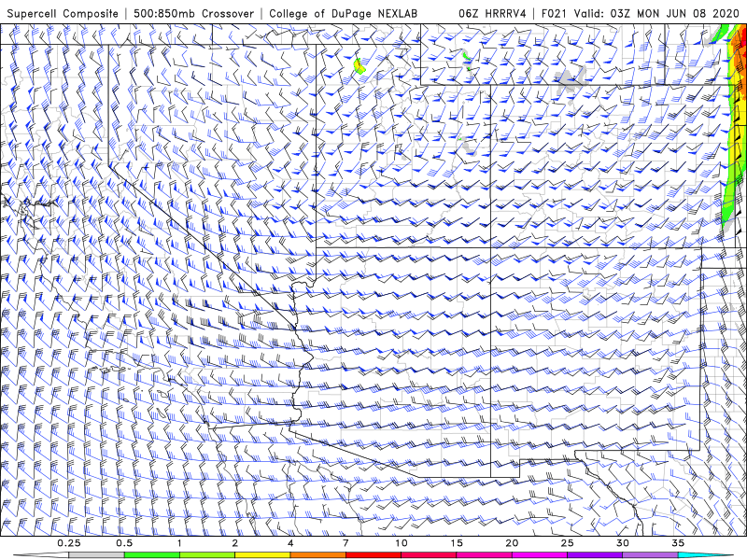Click the '20' scale label
The image size is (747, 560).
pyautogui.click(x=512, y=543)
